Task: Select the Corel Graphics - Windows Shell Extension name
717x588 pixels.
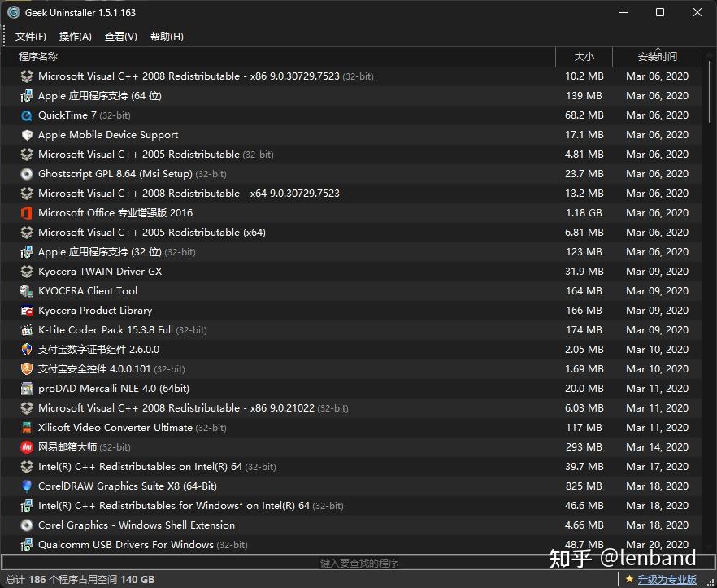Action: [x=137, y=525]
